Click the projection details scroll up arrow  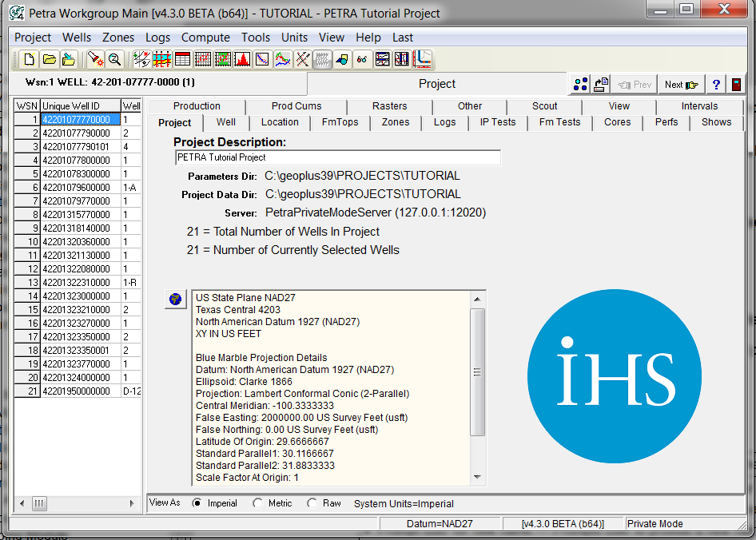point(477,300)
